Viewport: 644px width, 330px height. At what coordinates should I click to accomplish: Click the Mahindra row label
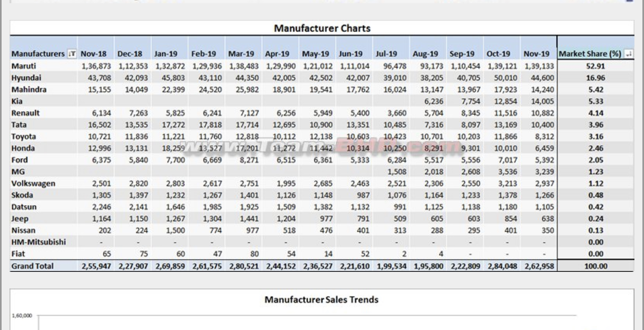tap(29, 90)
